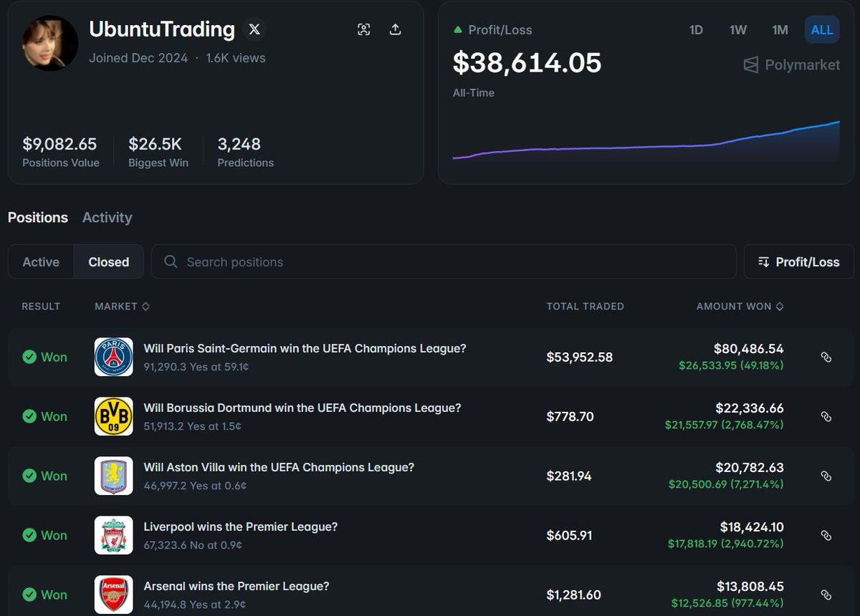Image resolution: width=860 pixels, height=616 pixels.
Task: Click the TOTAL TRADED column header
Action: pos(586,307)
